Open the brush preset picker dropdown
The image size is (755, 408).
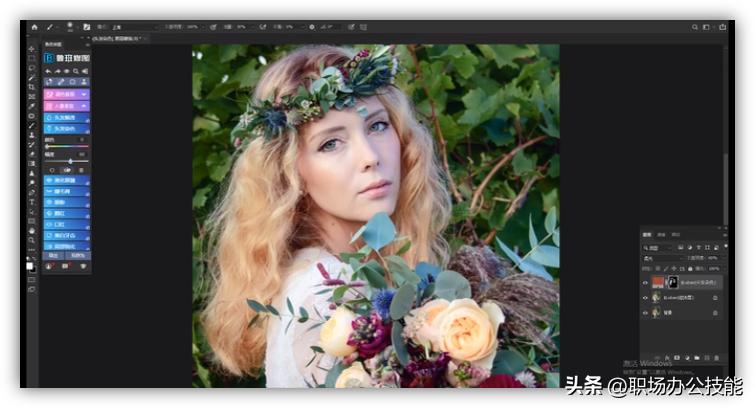(x=70, y=26)
